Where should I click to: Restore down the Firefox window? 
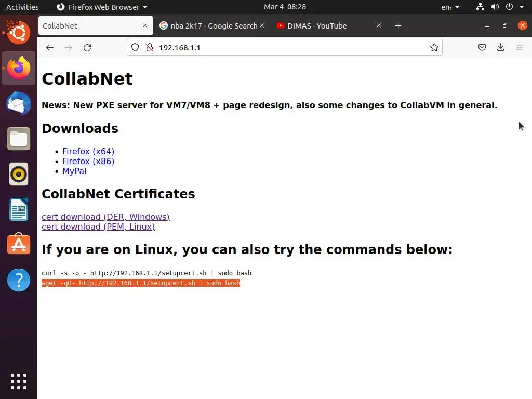pos(505,26)
